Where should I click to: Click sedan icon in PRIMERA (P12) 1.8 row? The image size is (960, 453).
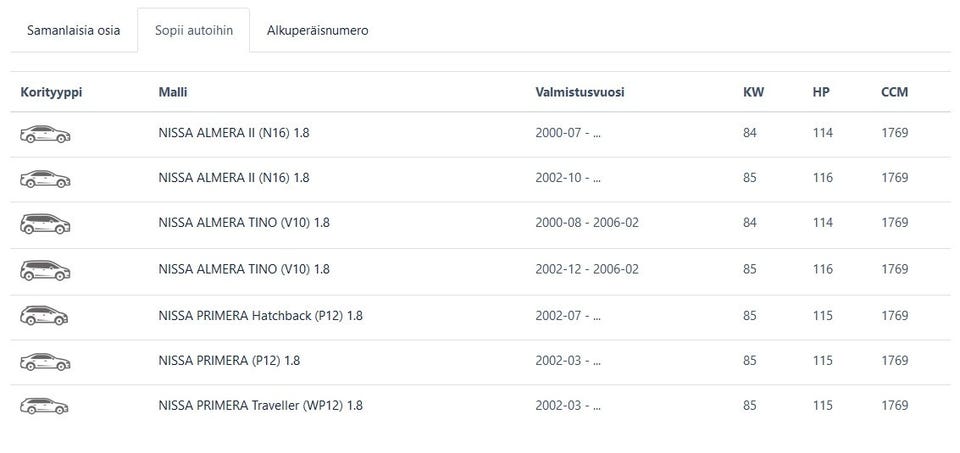tap(45, 360)
